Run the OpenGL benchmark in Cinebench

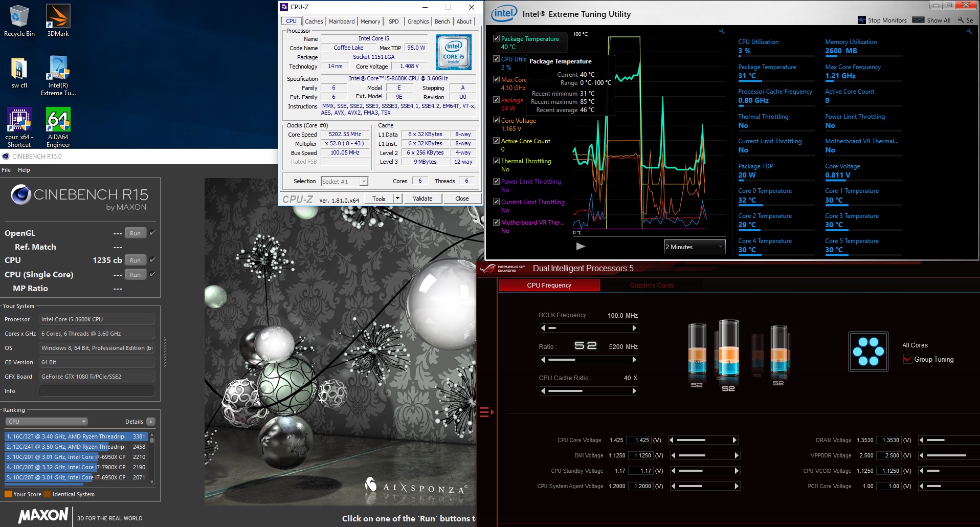[x=135, y=233]
